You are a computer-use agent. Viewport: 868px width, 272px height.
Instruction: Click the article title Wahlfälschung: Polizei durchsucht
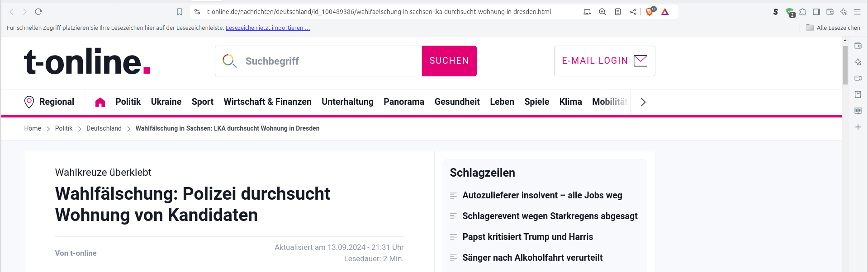pyautogui.click(x=193, y=204)
